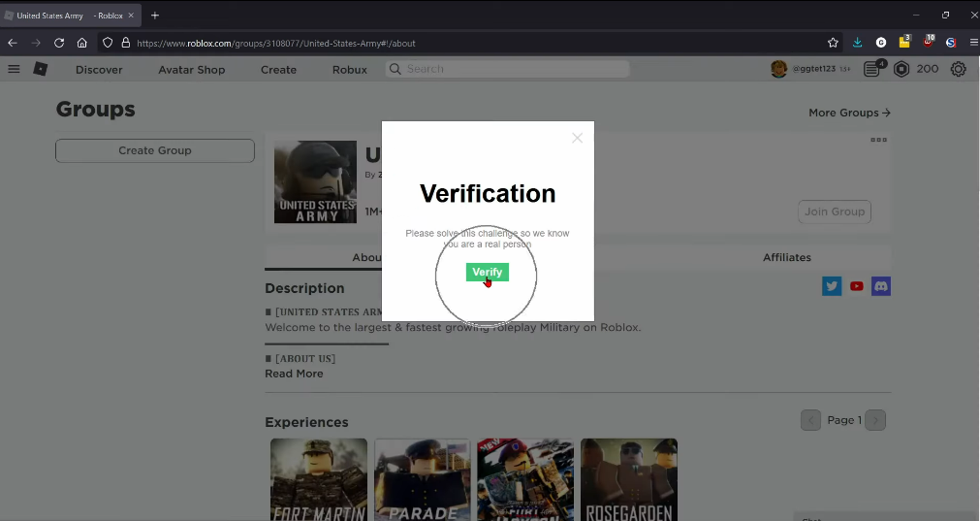The width and height of the screenshot is (980, 521).
Task: Click the Robux balance icon
Action: (901, 69)
